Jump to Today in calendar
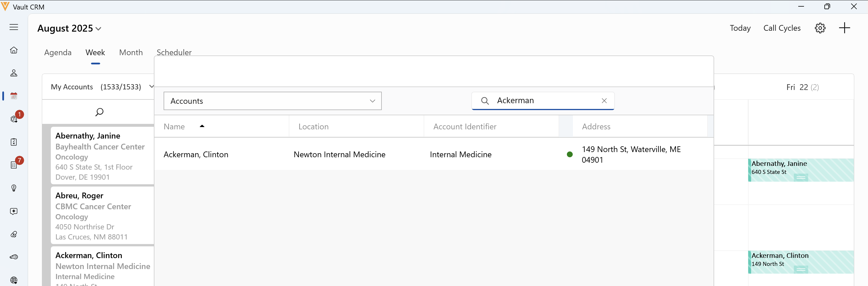 (x=740, y=28)
